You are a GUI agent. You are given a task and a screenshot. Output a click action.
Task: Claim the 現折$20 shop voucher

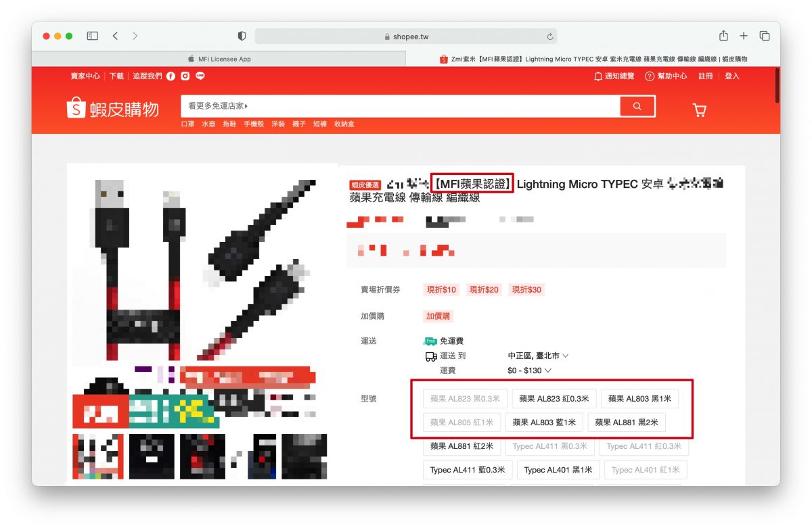pyautogui.click(x=484, y=289)
